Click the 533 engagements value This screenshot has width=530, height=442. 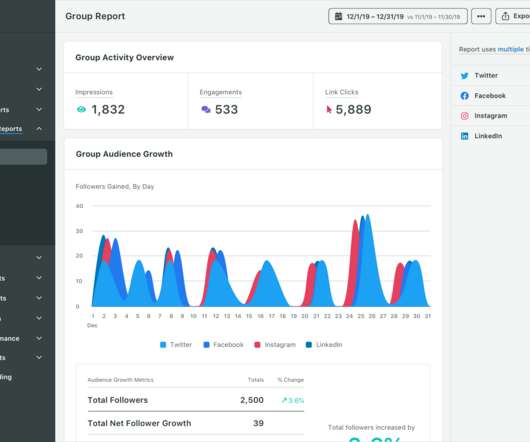[x=226, y=109]
